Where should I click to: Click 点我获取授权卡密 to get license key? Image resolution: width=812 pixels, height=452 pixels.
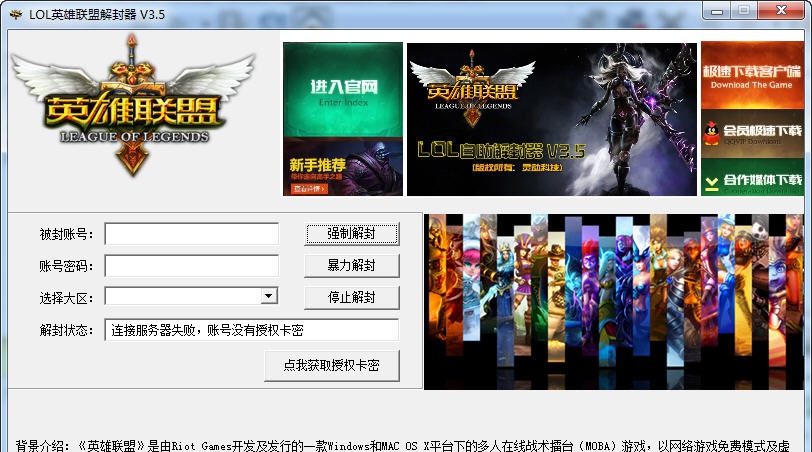[331, 366]
